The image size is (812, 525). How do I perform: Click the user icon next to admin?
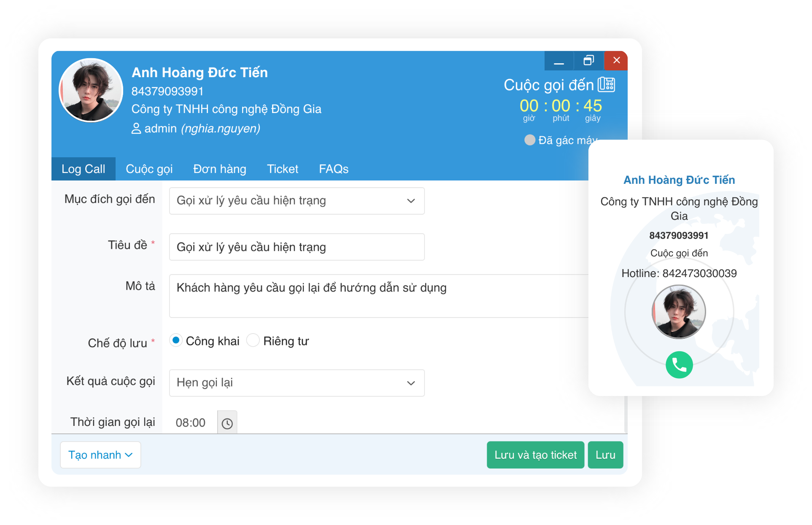(136, 128)
